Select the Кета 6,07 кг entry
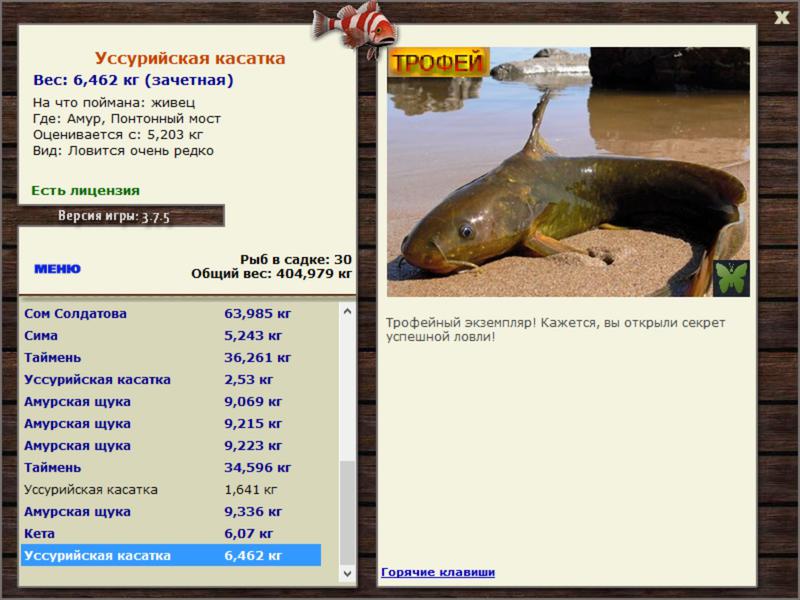This screenshot has height=600, width=800. click(171, 534)
